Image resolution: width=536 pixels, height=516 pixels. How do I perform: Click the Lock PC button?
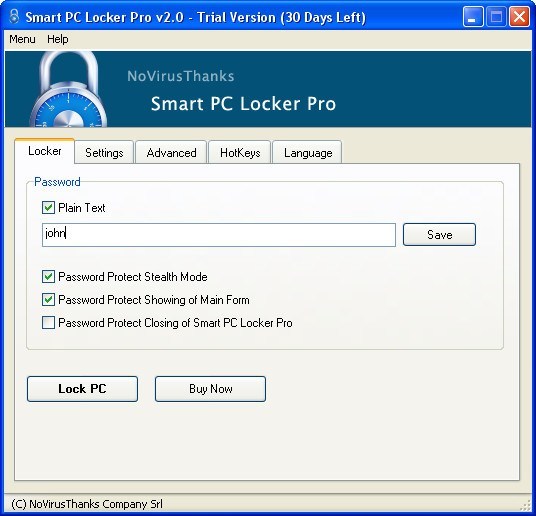pyautogui.click(x=82, y=389)
